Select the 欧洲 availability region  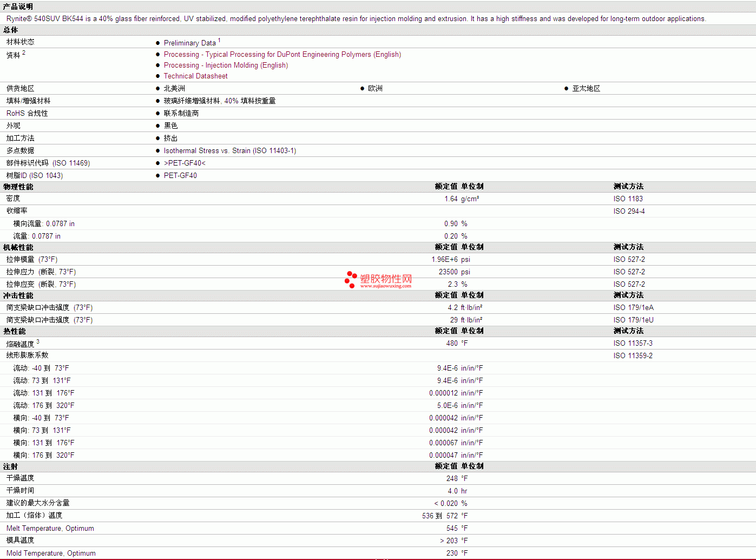click(x=375, y=89)
